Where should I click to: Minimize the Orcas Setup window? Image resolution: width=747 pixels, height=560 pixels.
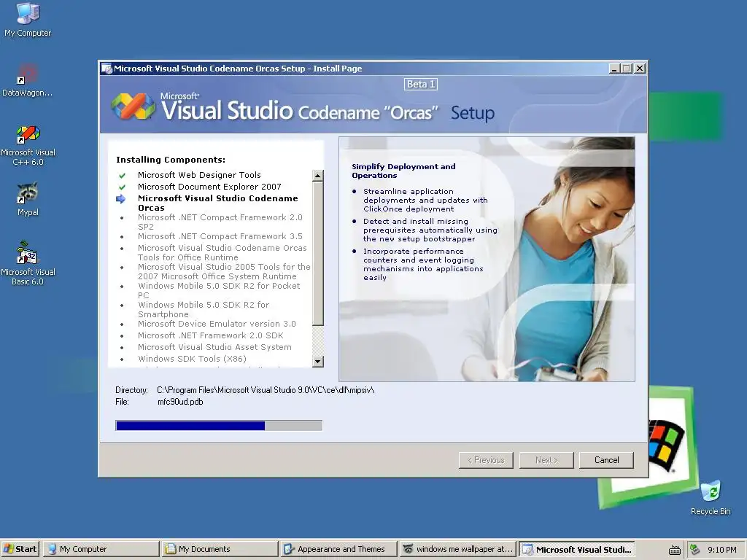pyautogui.click(x=614, y=69)
